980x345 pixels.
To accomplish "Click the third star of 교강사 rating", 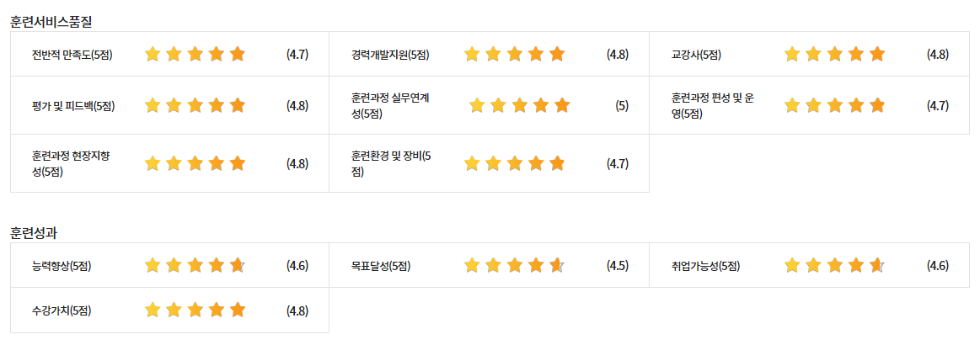I will point(835,55).
